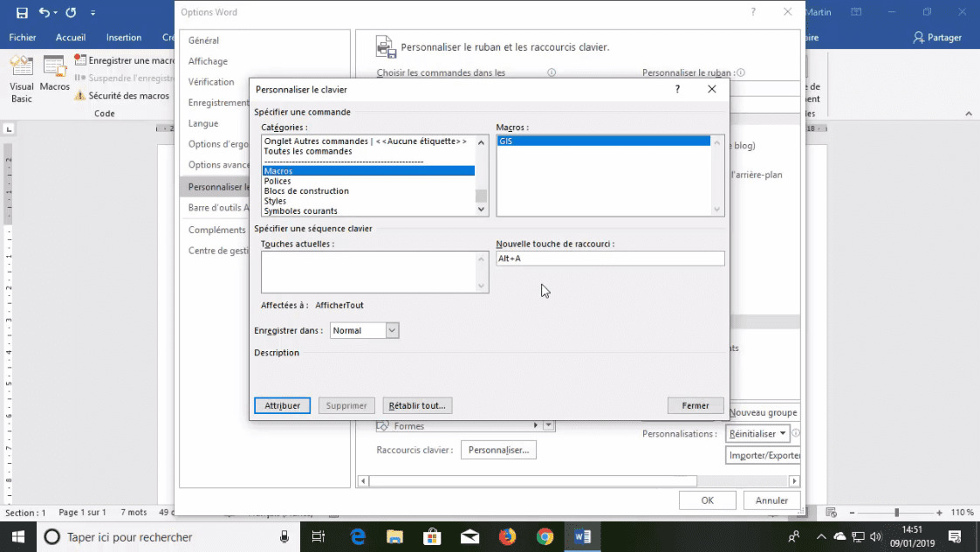Click the Macros list scroll down arrow
Viewport: 980px width, 552px height.
(716, 210)
